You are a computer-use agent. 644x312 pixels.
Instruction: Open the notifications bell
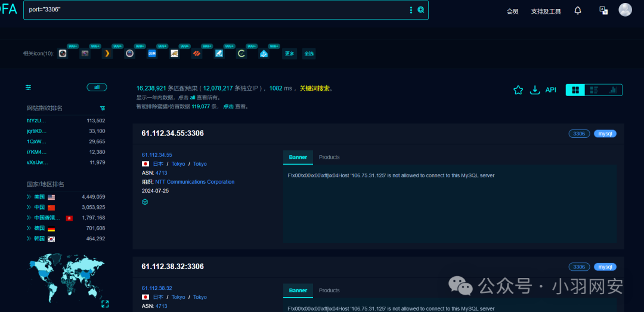(577, 11)
